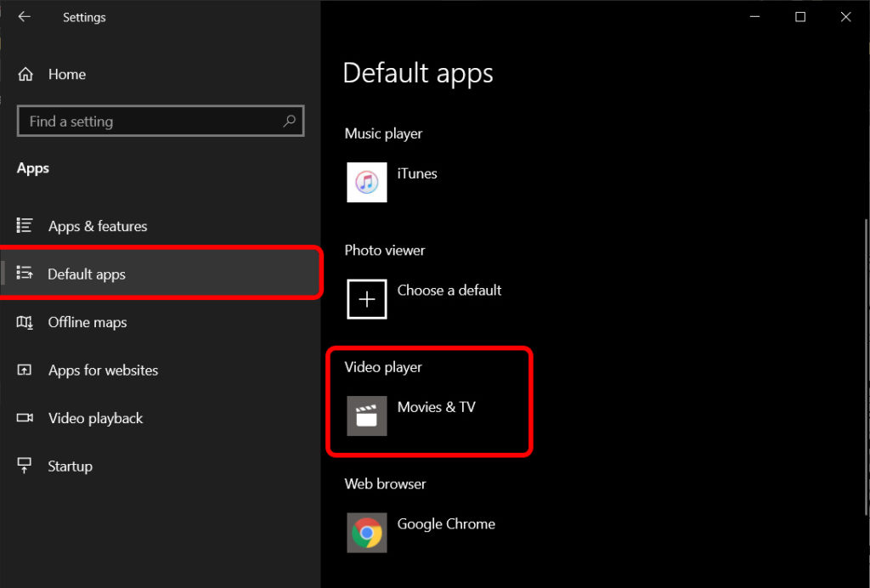Click the Home icon in sidebar
The image size is (870, 588).
[x=25, y=74]
